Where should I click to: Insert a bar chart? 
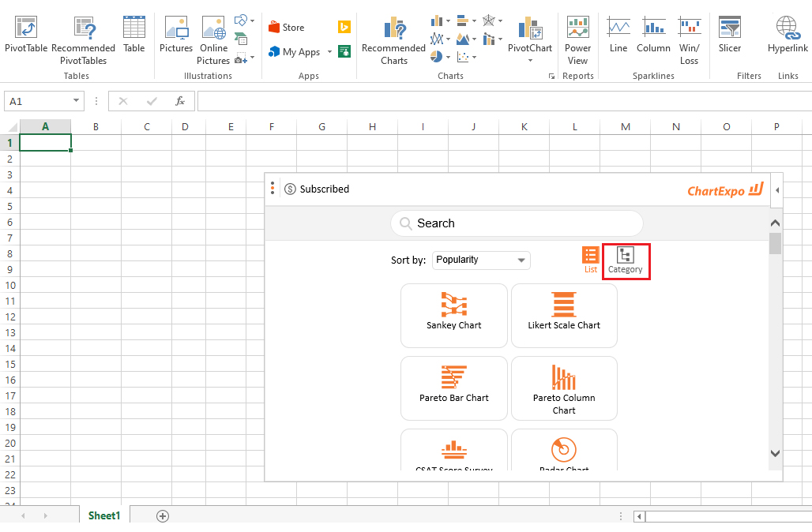coord(463,21)
